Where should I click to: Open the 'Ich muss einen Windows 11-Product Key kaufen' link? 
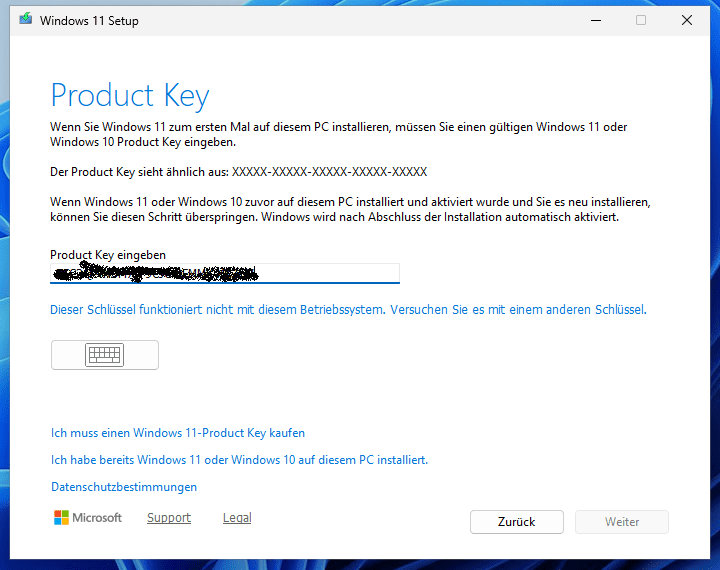178,433
